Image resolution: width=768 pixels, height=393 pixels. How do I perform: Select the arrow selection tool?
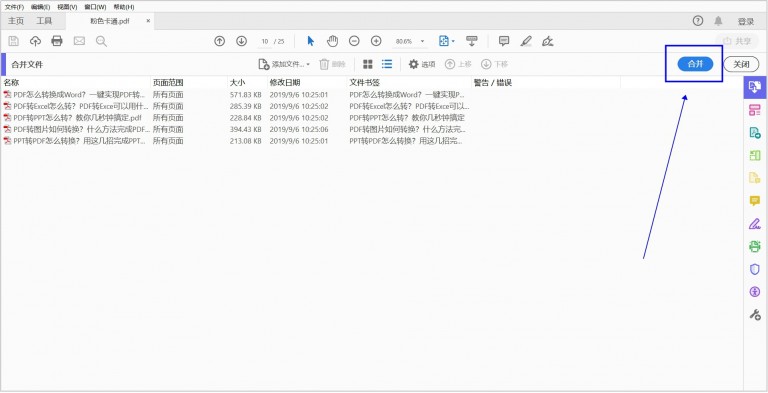[x=311, y=41]
